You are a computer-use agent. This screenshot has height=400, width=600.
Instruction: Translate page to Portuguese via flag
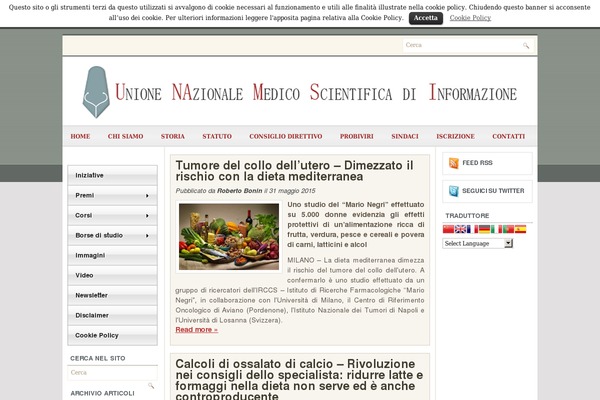point(508,229)
